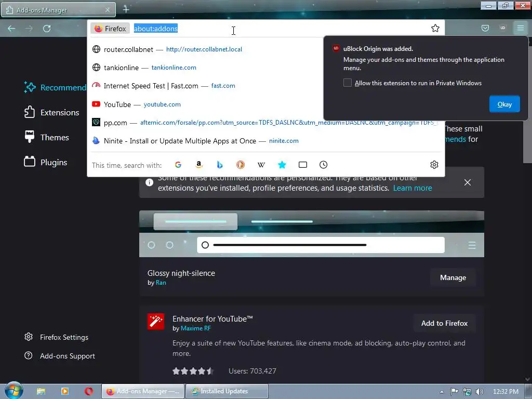The height and width of the screenshot is (399, 532).
Task: Open the Extensions sidebar category
Action: point(51,112)
